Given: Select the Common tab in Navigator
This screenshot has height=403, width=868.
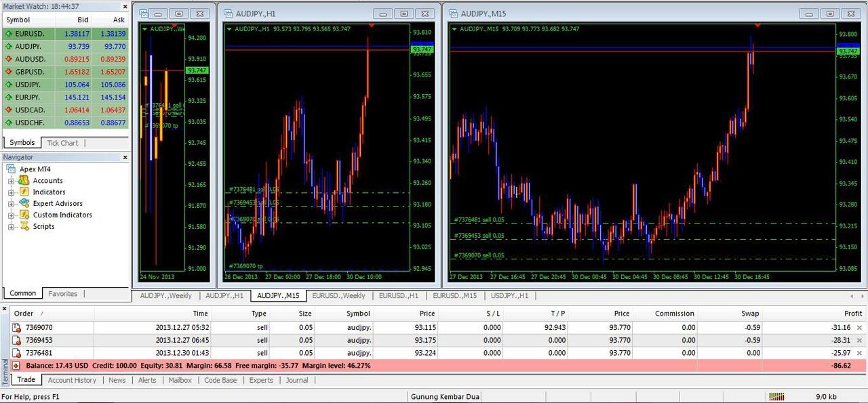Looking at the screenshot, I should 22,293.
